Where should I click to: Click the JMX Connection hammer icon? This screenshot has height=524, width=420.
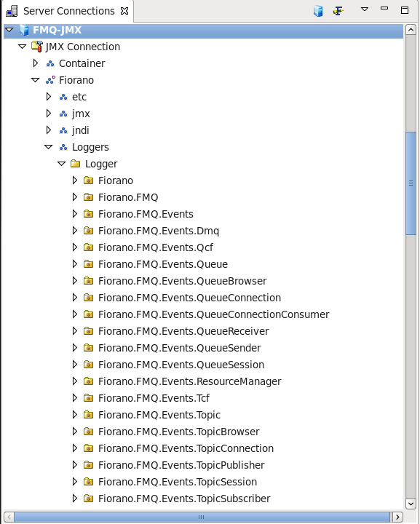37,46
